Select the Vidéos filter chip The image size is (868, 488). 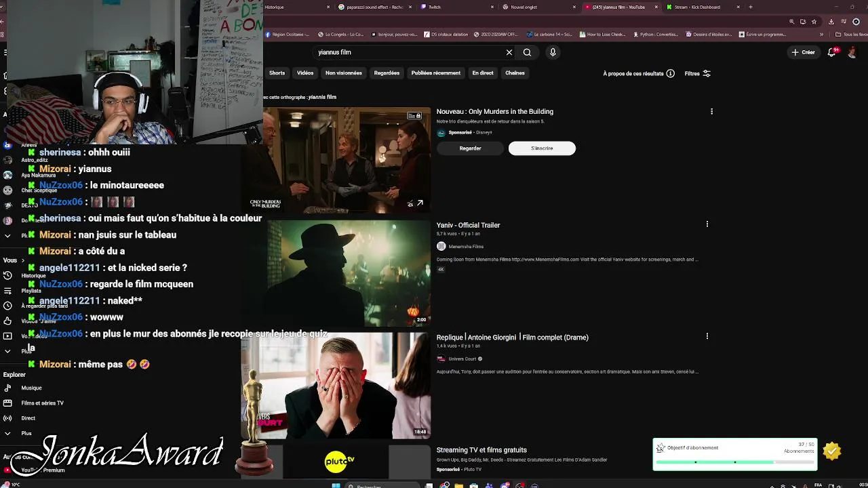point(305,73)
